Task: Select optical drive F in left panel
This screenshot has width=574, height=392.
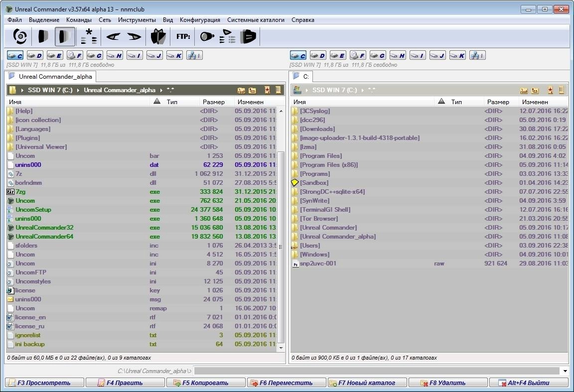Action: [x=75, y=55]
